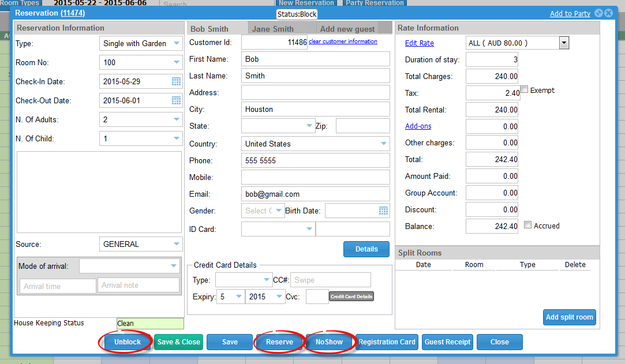Screen dimensions: 625x364
Task: Close the reservation dialog with the X icon
Action: [608, 13]
